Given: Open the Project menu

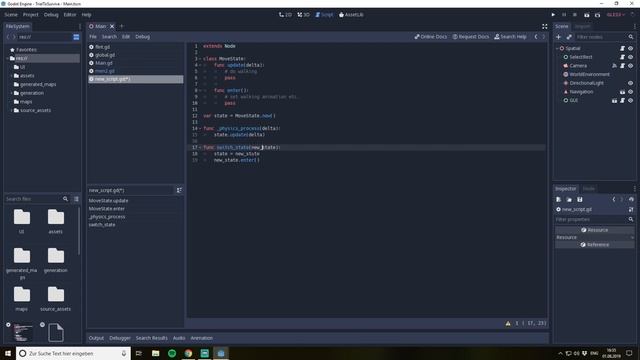Looking at the screenshot, I should pos(31,15).
